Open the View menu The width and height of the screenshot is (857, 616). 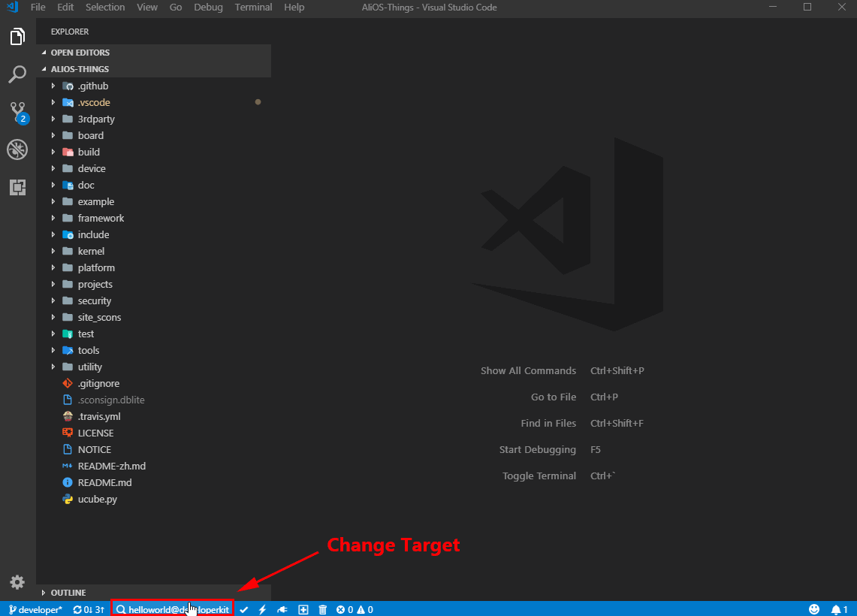147,7
